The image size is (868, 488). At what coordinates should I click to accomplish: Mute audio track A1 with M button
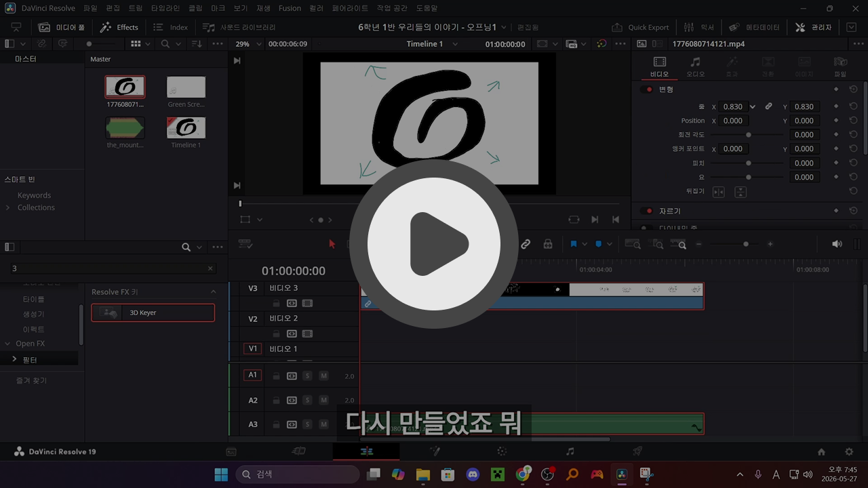coord(323,375)
